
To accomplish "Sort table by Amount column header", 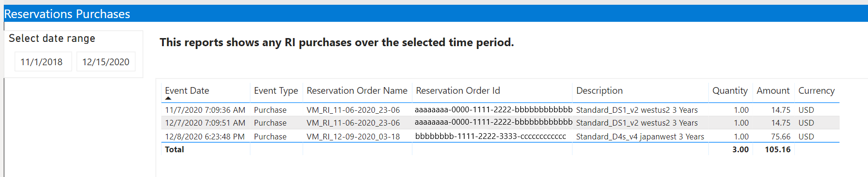I will 773,90.
